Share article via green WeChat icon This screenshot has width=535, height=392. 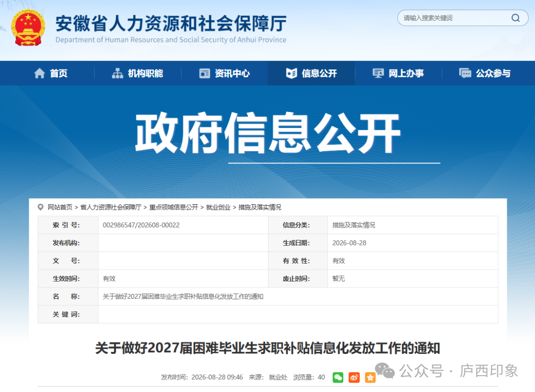click(338, 377)
